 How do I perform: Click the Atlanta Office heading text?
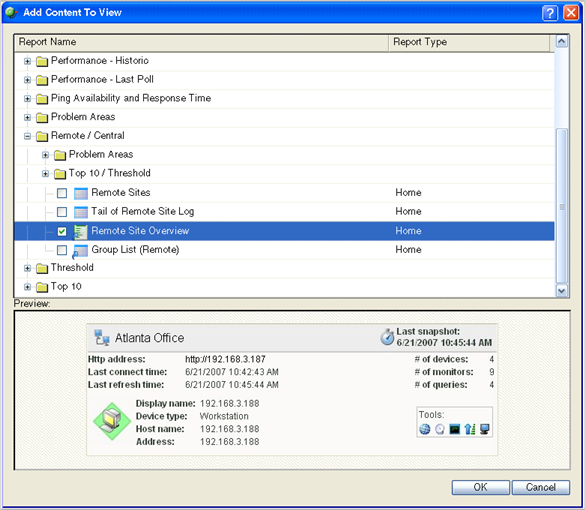pyautogui.click(x=149, y=338)
